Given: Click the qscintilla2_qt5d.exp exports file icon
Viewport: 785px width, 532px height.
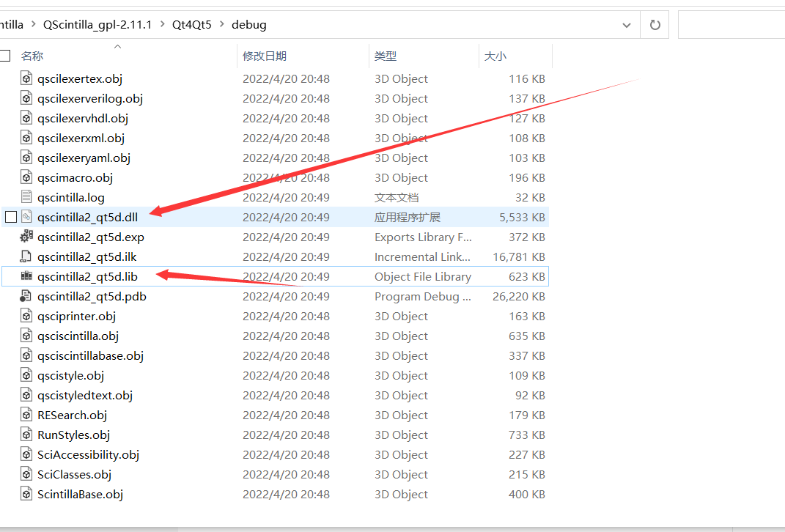Looking at the screenshot, I should tap(26, 237).
